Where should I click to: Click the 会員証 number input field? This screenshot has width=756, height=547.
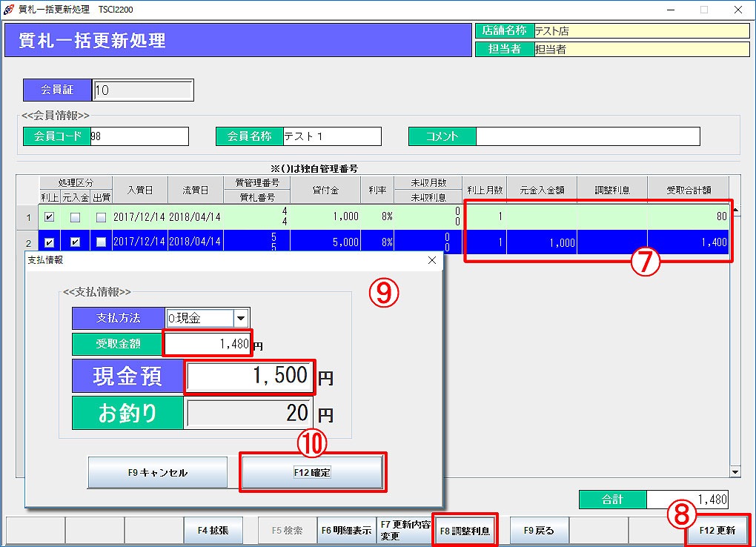(x=143, y=90)
